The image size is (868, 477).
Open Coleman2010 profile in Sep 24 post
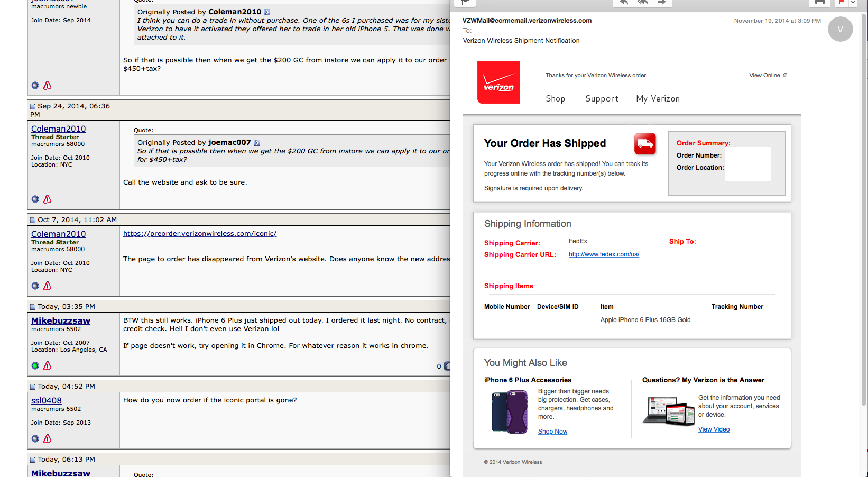coord(58,129)
